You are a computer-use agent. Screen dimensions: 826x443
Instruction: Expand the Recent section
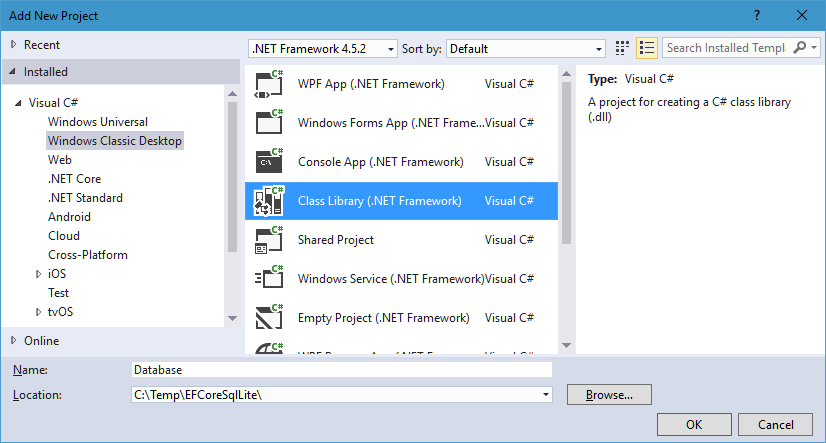coord(14,45)
